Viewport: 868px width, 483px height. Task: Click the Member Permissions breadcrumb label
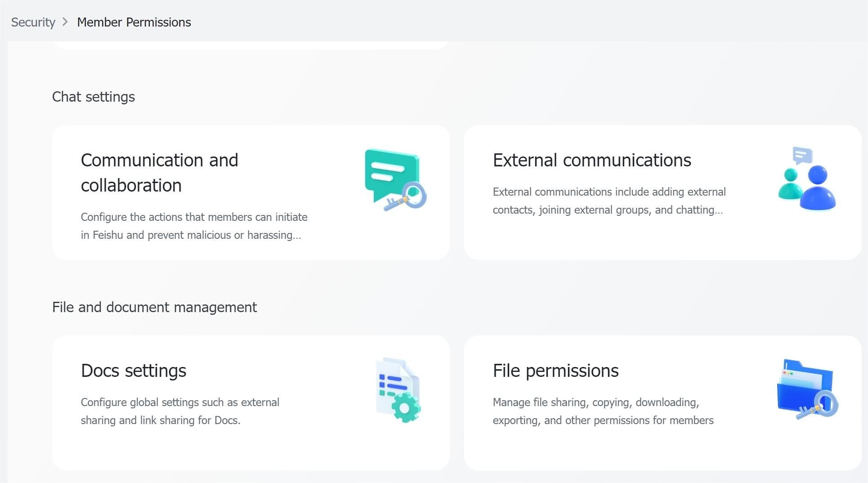point(134,22)
